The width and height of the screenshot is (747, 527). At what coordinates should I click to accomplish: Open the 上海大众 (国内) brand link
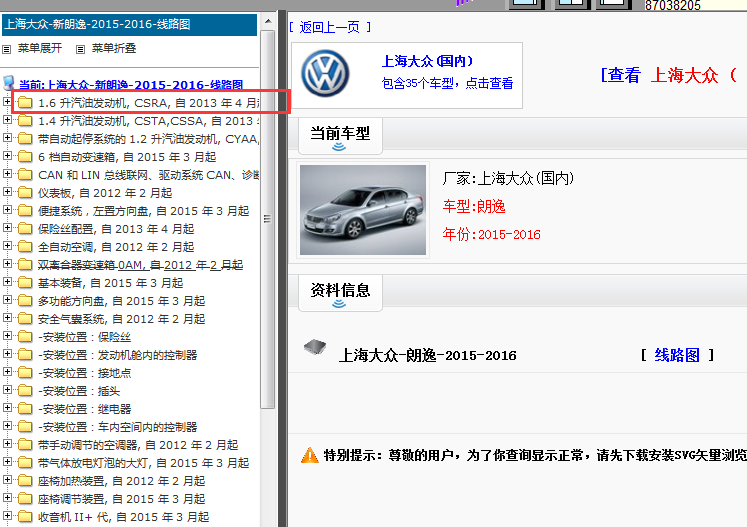427,61
